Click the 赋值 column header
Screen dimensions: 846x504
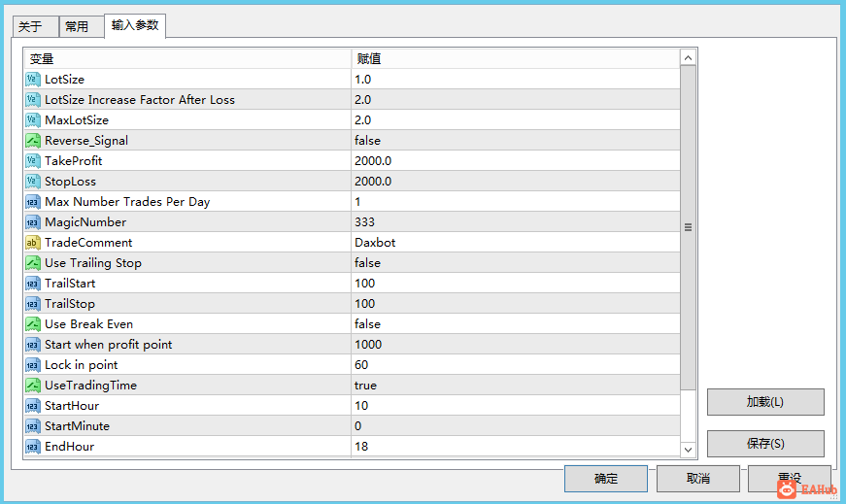coord(515,59)
